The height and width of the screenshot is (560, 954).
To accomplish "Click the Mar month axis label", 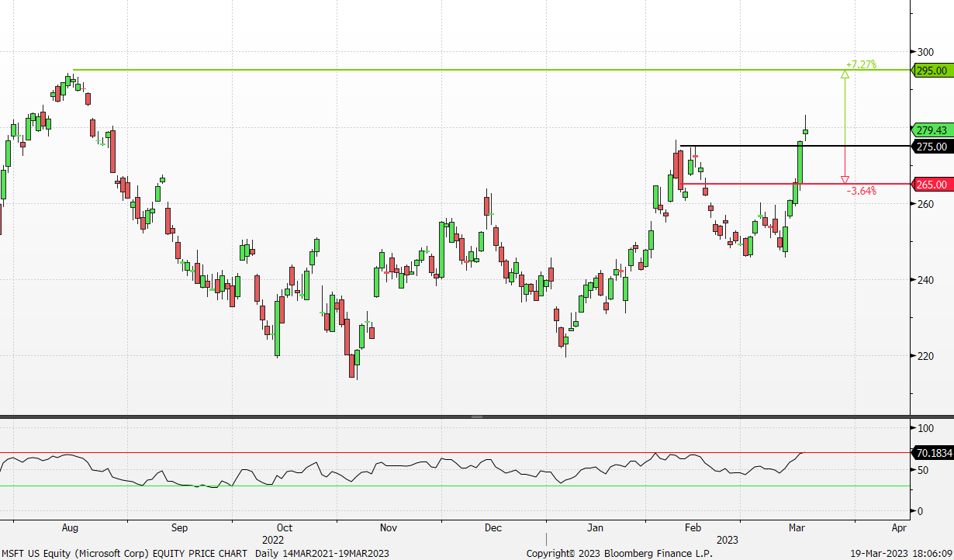I will tap(797, 528).
